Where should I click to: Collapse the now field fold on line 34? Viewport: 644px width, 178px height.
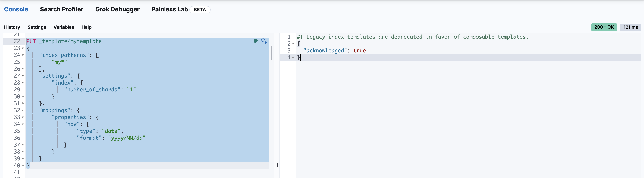pos(23,124)
